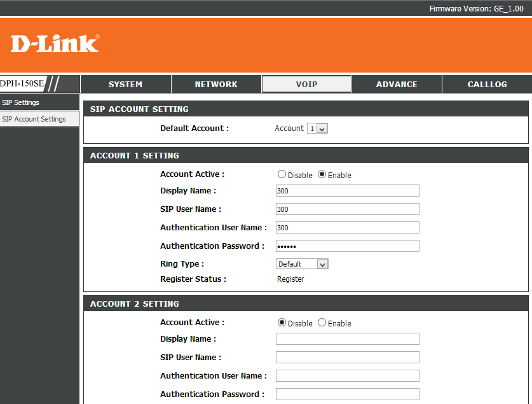Image resolution: width=532 pixels, height=404 pixels.
Task: Click the Register status text
Action: (290, 279)
